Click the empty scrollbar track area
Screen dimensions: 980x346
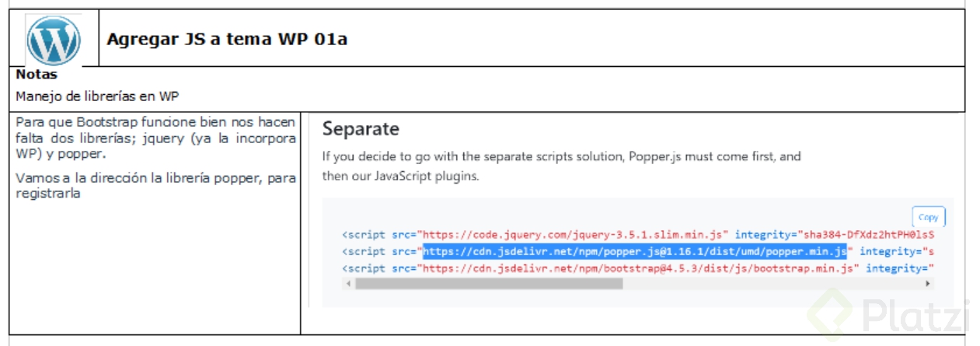[772, 285]
